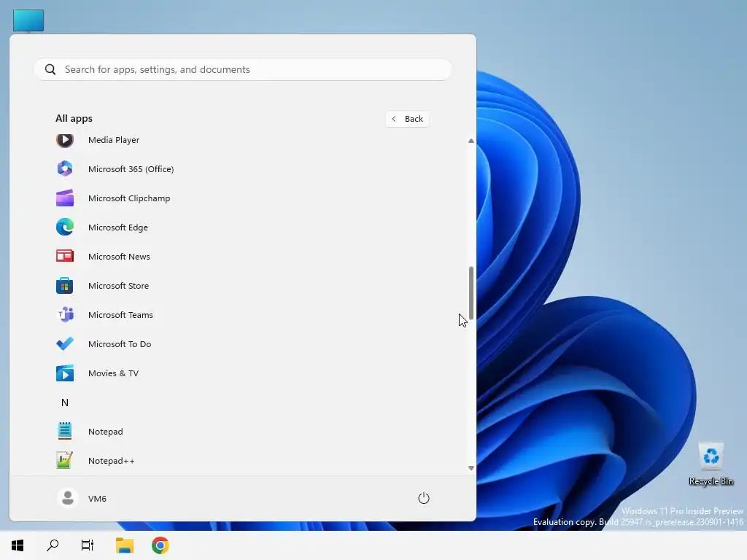Select the "Movies & TV" label
747x560 pixels.
point(113,373)
